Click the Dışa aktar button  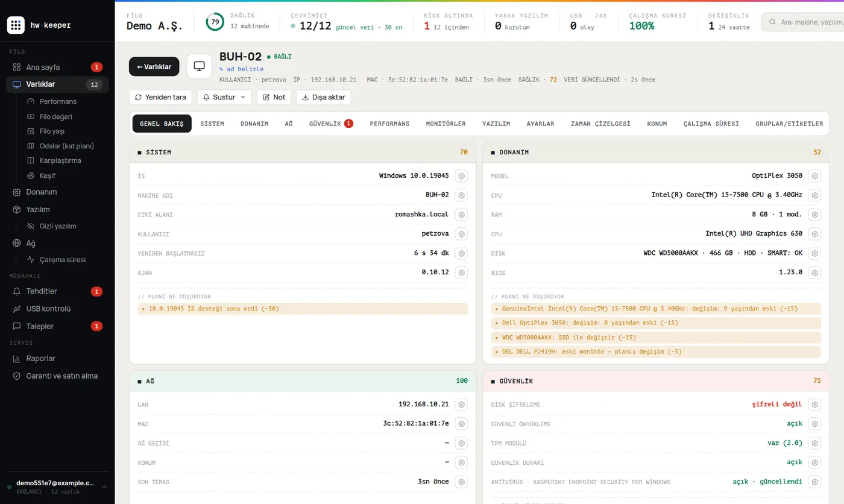click(x=323, y=97)
